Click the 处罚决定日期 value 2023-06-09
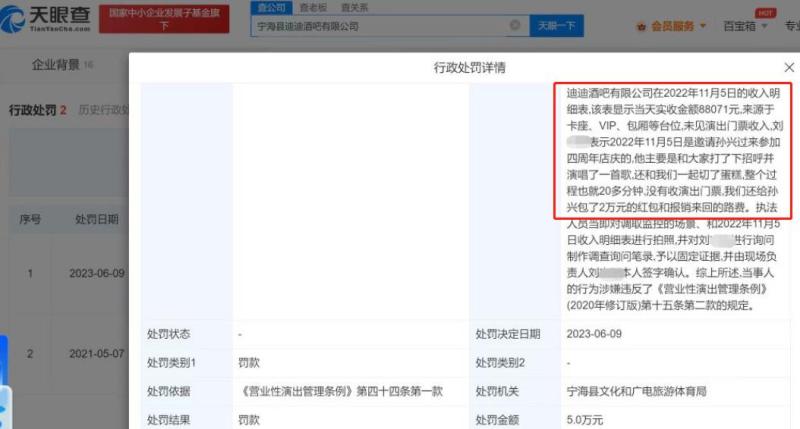 (594, 334)
